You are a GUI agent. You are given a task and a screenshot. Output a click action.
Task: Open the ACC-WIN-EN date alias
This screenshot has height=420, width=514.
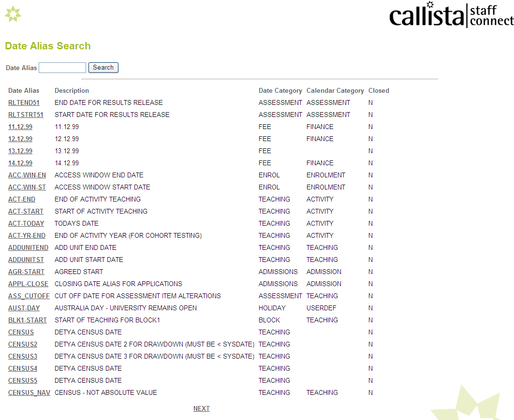pyautogui.click(x=27, y=175)
